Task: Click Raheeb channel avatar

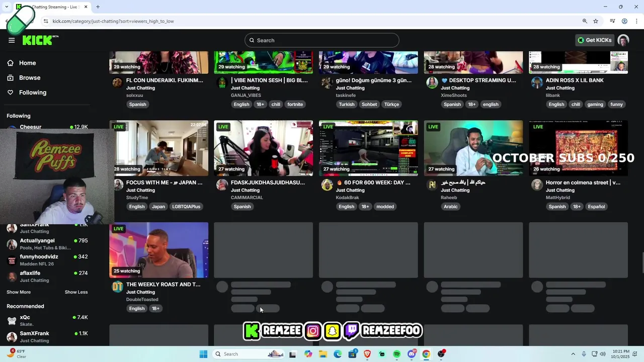Action: [432, 185]
